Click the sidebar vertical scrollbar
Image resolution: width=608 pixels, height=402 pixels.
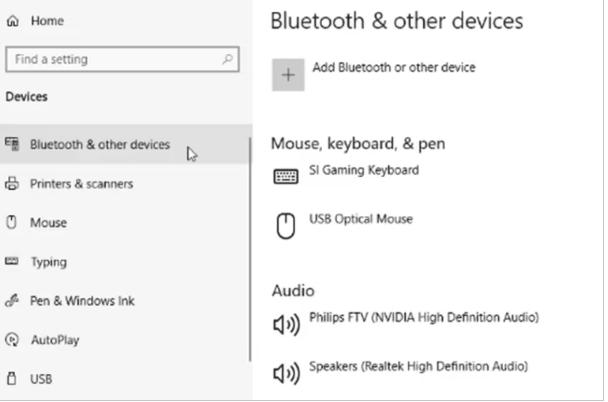point(250,249)
